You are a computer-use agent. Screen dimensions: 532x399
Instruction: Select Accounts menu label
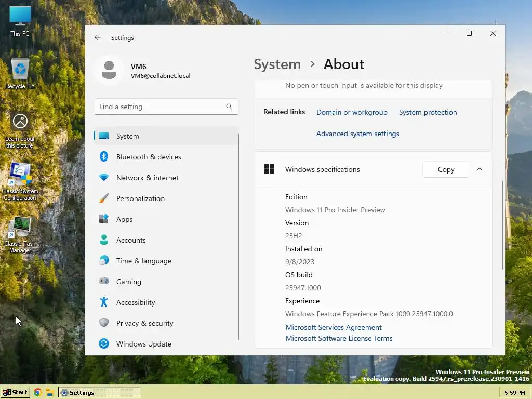131,240
